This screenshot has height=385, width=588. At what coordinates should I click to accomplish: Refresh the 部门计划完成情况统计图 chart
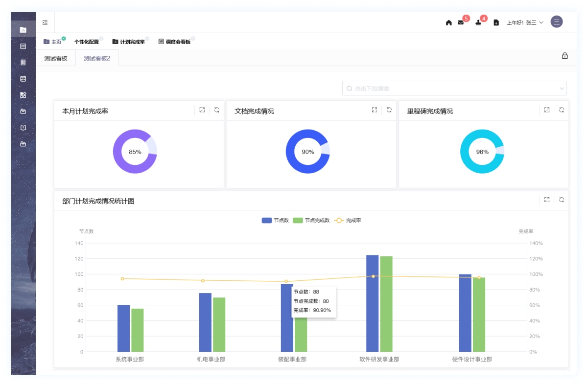point(562,200)
